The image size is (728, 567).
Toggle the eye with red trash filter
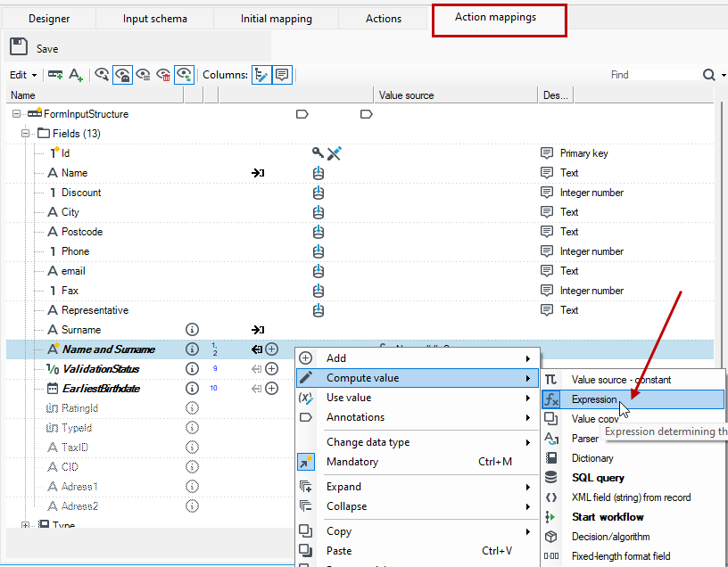point(163,75)
